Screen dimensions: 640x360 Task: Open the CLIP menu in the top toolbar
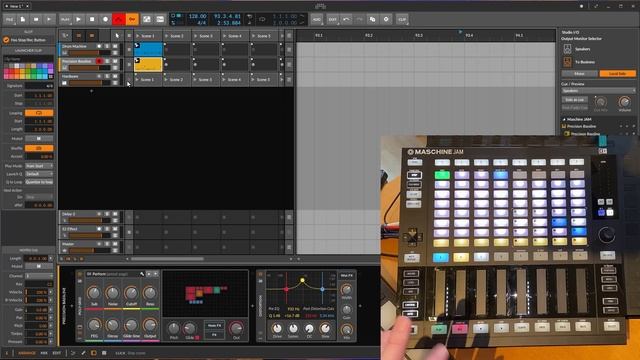tap(402, 19)
